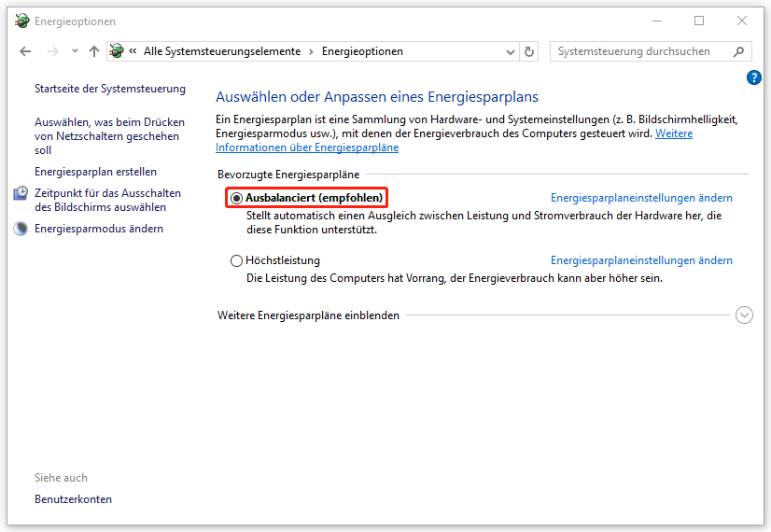Go up one level with up arrow
The image size is (771, 532).
pos(94,51)
